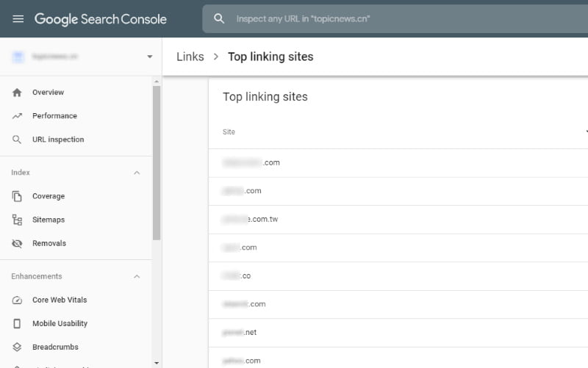Click sidebar scrollbar down arrow
This screenshot has width=588, height=368.
(x=157, y=363)
